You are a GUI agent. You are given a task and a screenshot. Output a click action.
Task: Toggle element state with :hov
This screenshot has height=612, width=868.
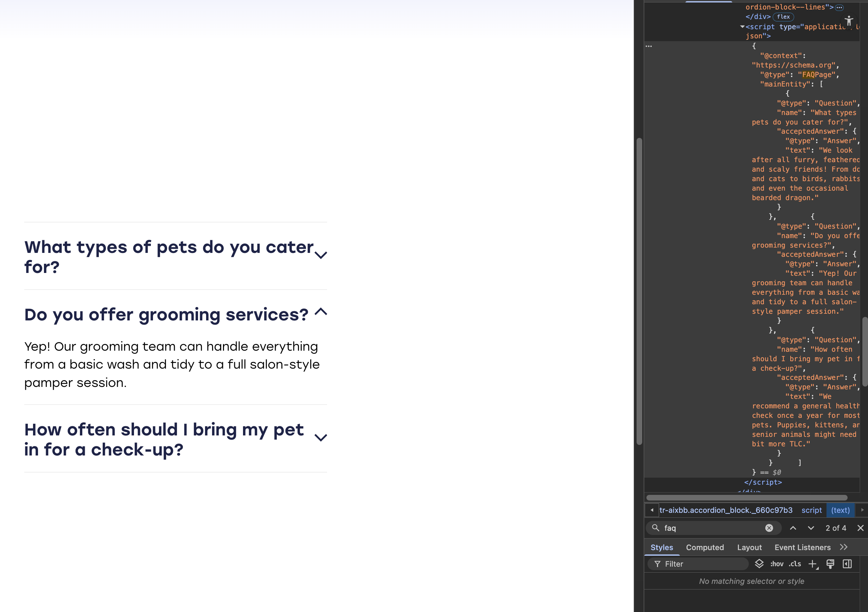(777, 564)
